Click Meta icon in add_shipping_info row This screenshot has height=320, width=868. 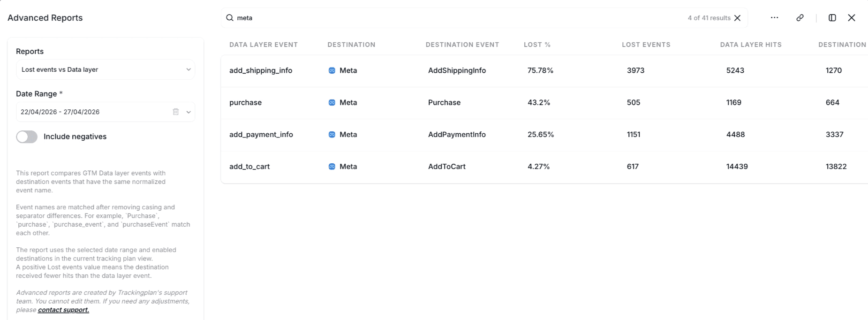332,70
